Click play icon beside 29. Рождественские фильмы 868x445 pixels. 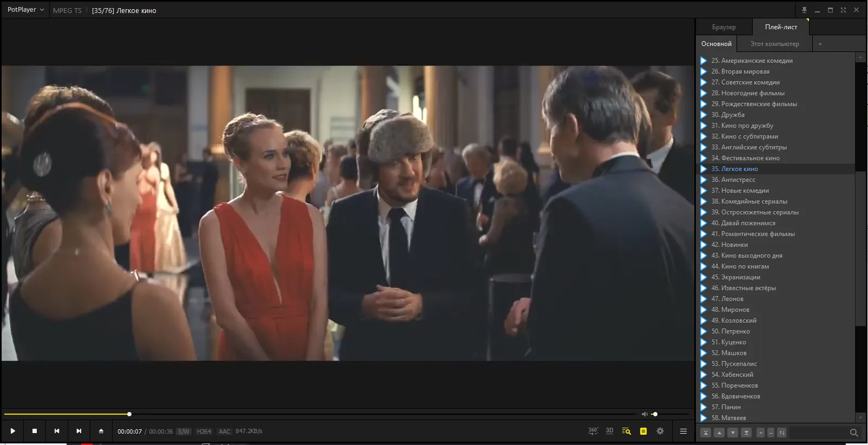point(703,104)
